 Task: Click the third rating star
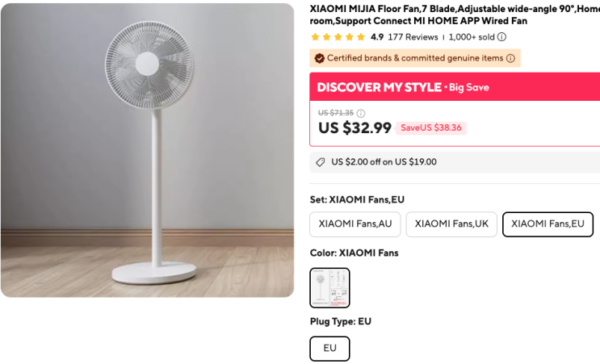338,37
